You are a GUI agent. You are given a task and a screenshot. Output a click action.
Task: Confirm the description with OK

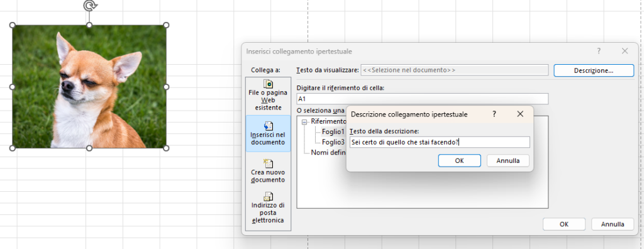[459, 161]
